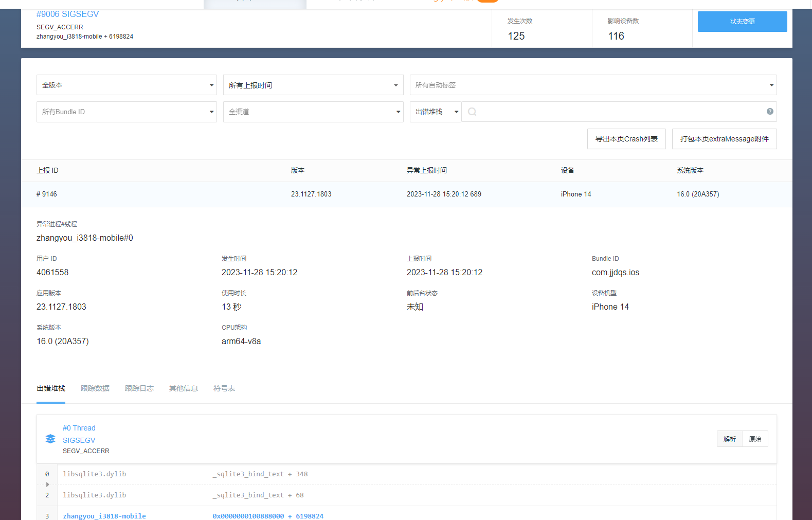This screenshot has height=520, width=812.
Task: Switch to the 出错堆栈 tab
Action: pyautogui.click(x=51, y=388)
